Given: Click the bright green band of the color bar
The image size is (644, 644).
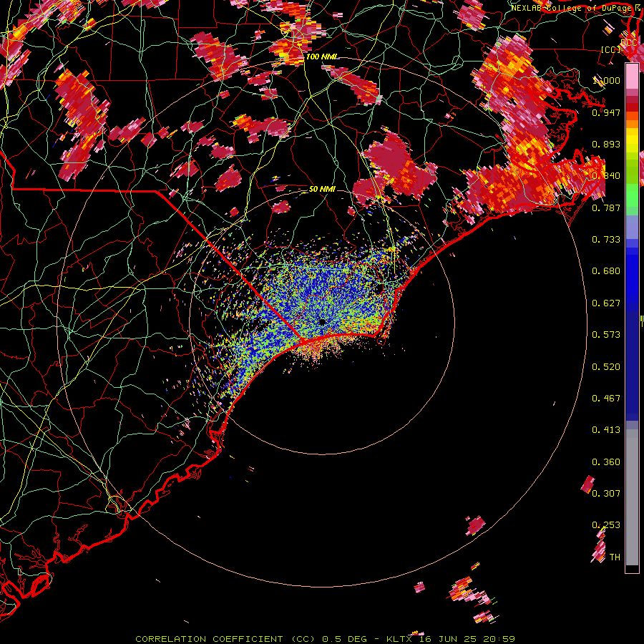Looking at the screenshot, I should (632, 195).
